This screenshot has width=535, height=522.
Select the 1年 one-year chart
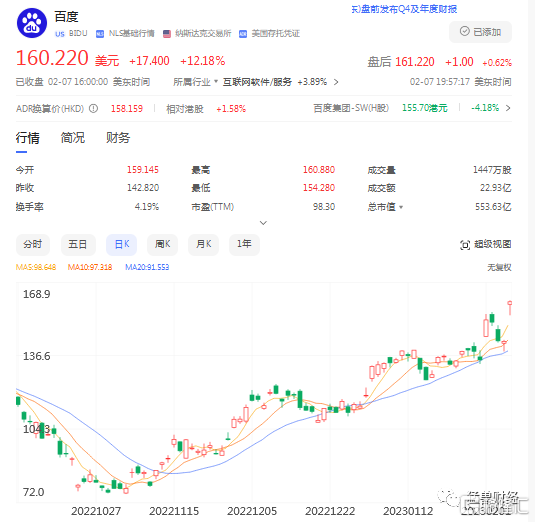point(244,245)
